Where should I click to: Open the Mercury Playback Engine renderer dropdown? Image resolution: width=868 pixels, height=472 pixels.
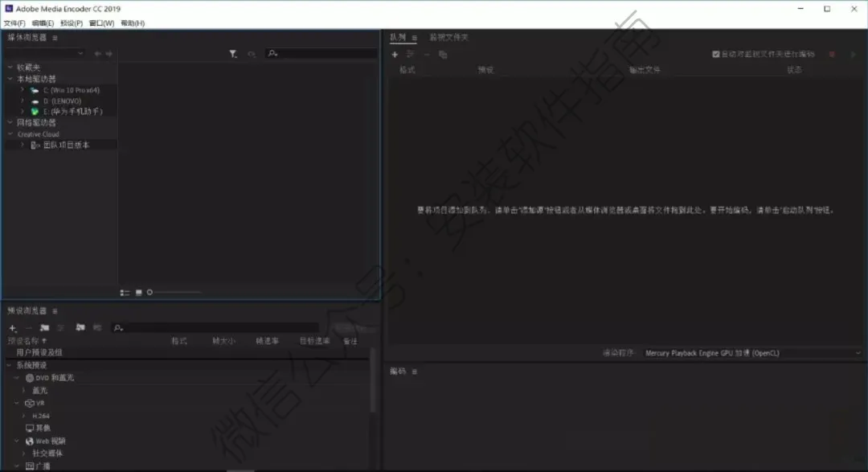pyautogui.click(x=752, y=353)
